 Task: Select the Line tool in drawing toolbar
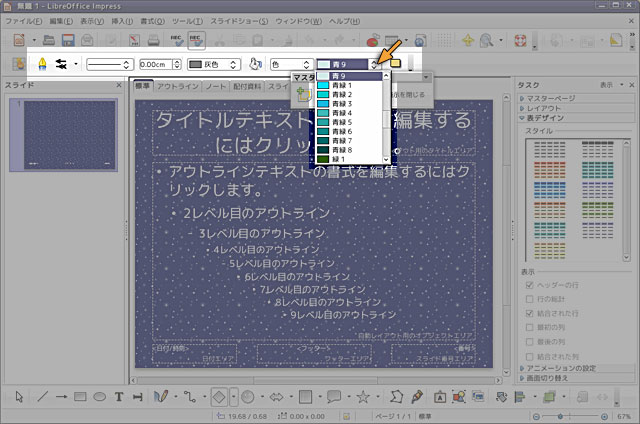(43, 396)
